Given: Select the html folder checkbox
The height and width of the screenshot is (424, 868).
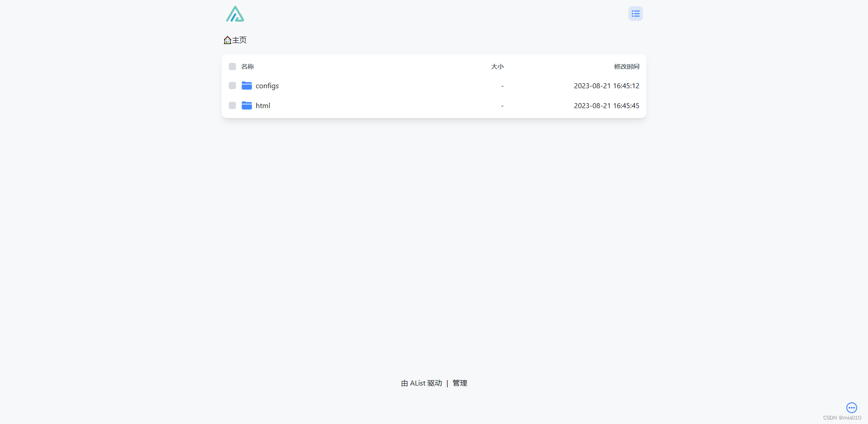Looking at the screenshot, I should 232,105.
